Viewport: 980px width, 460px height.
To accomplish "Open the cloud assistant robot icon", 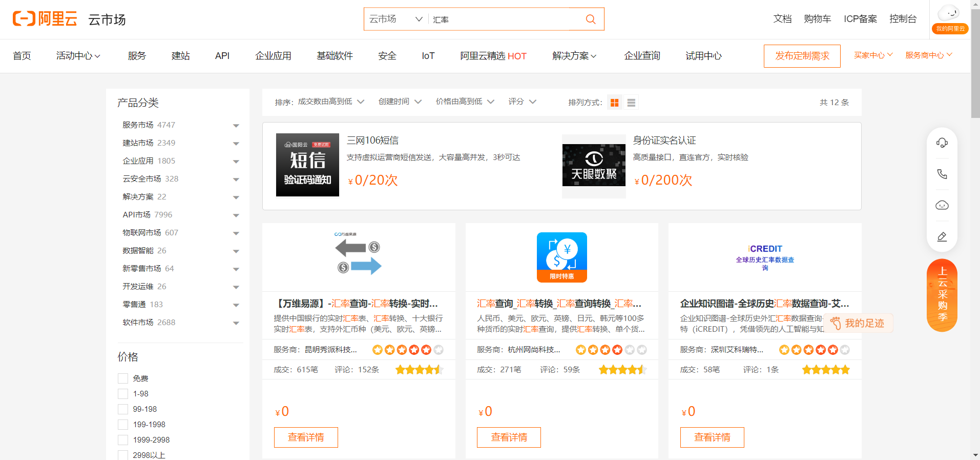I will (x=942, y=205).
